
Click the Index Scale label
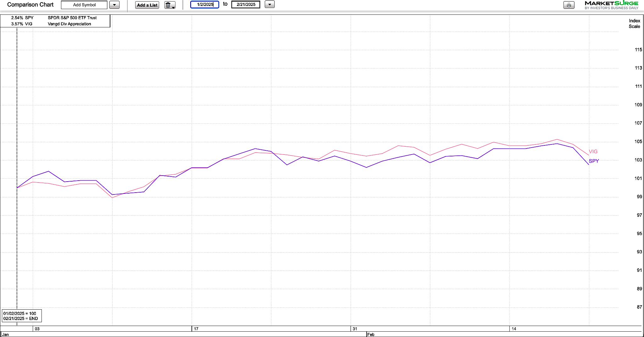click(634, 24)
